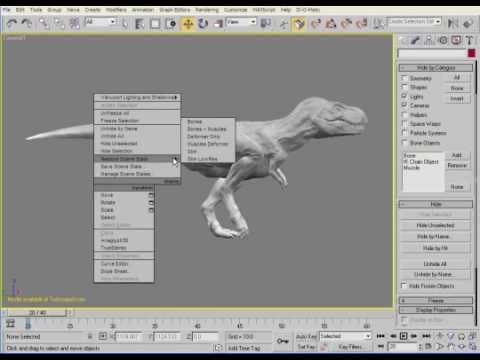
Task: Click the rectangular selection region icon
Action: [x=155, y=24]
